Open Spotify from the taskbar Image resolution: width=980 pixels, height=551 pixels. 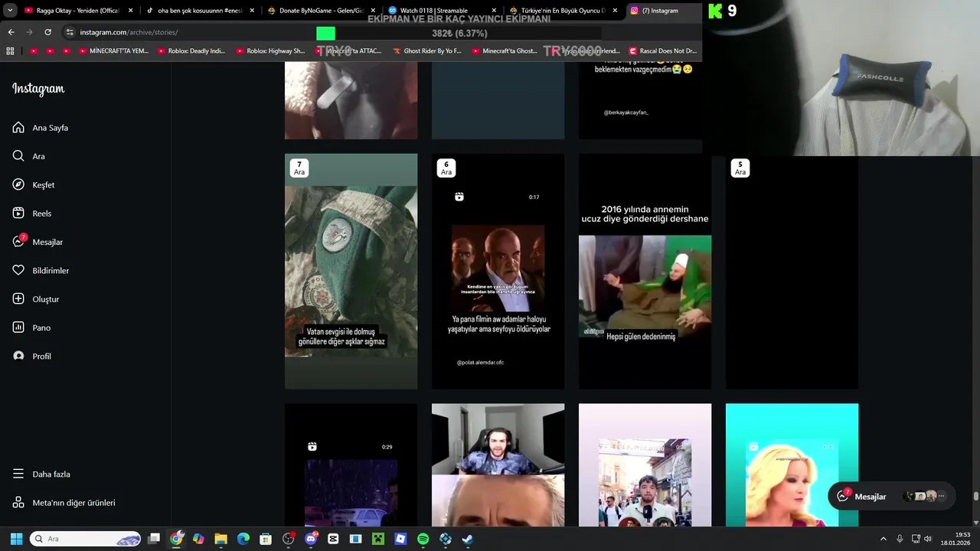pyautogui.click(x=423, y=539)
